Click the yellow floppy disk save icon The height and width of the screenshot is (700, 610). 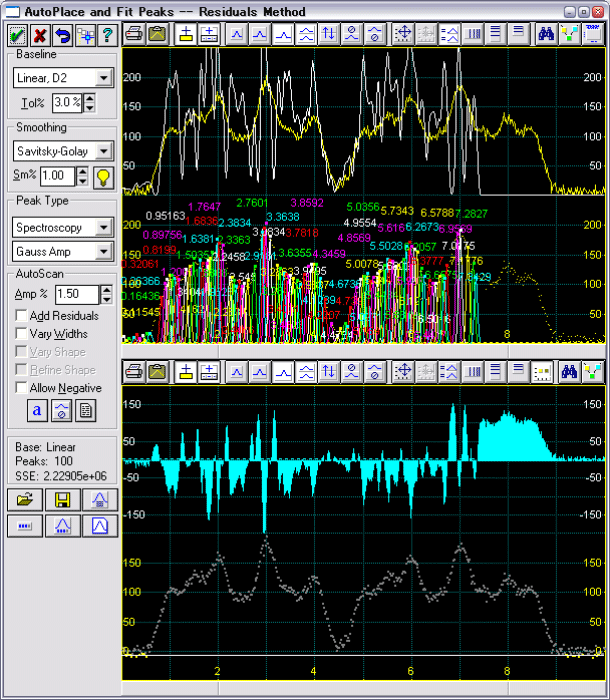click(62, 499)
